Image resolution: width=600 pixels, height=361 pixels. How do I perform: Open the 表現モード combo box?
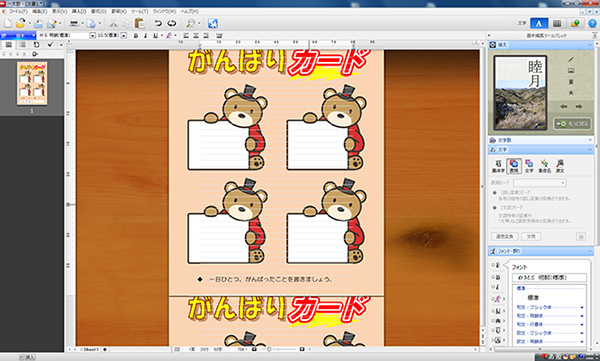540,183
